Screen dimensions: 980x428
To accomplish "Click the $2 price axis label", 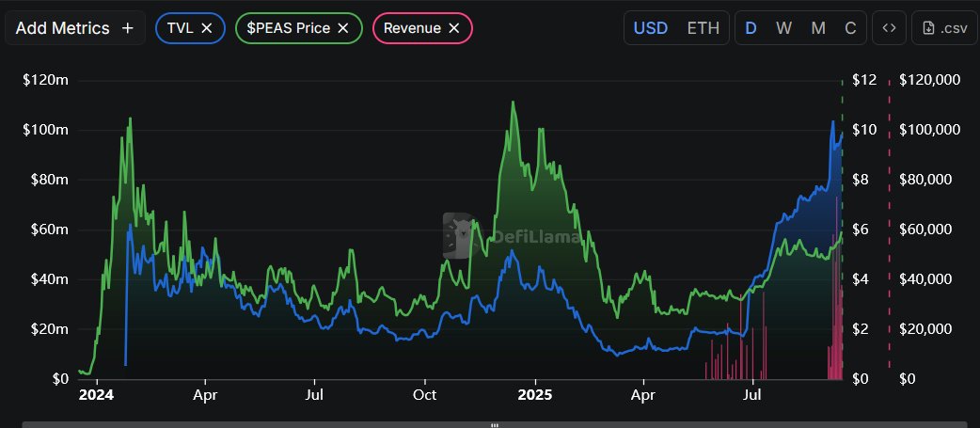I will [861, 329].
